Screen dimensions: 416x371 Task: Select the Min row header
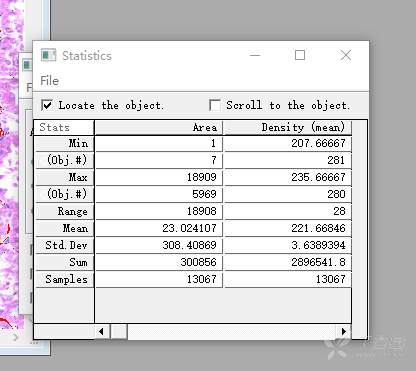[65, 144]
